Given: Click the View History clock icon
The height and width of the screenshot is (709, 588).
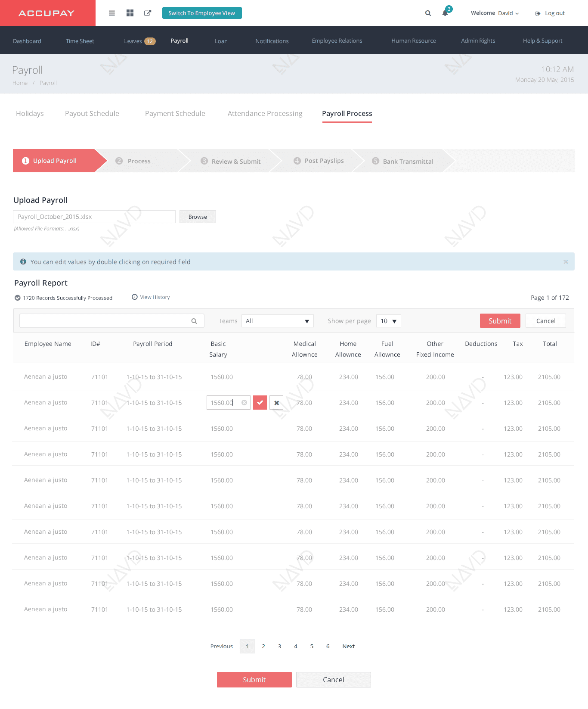Looking at the screenshot, I should [x=134, y=297].
